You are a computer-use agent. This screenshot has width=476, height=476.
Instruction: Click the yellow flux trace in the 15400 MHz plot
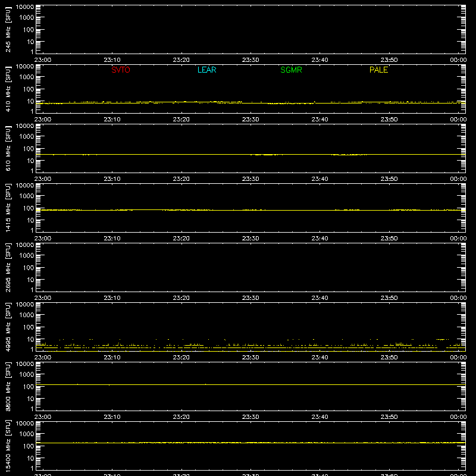click(x=250, y=443)
